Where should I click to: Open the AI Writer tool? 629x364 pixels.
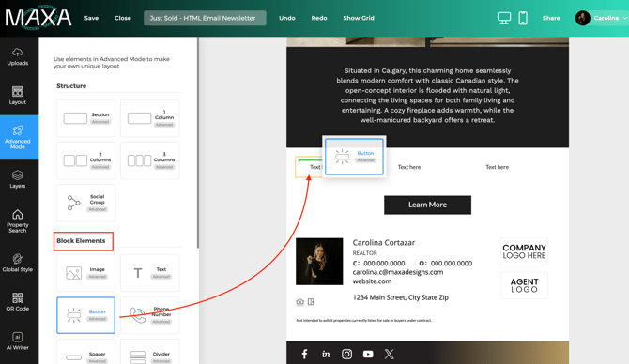click(18, 341)
